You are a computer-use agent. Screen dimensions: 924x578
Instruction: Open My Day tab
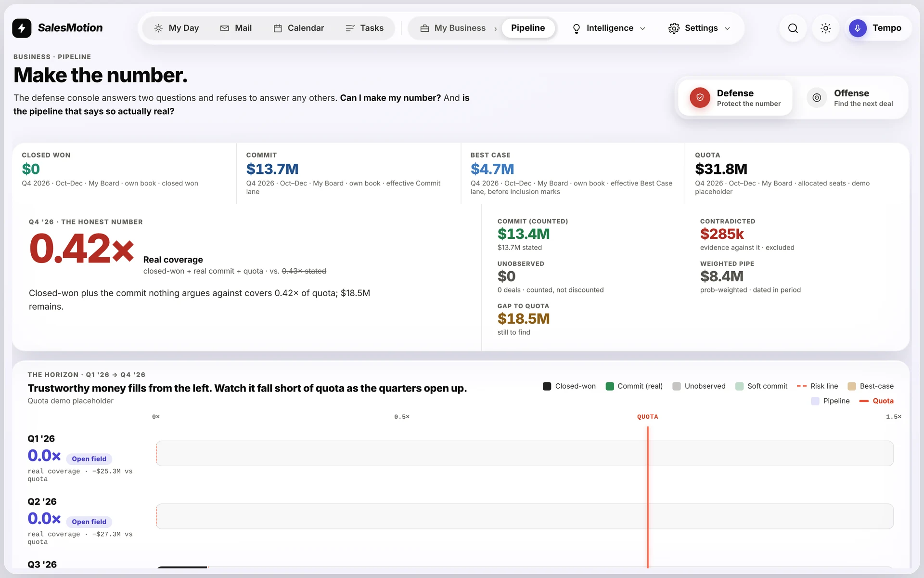[176, 28]
